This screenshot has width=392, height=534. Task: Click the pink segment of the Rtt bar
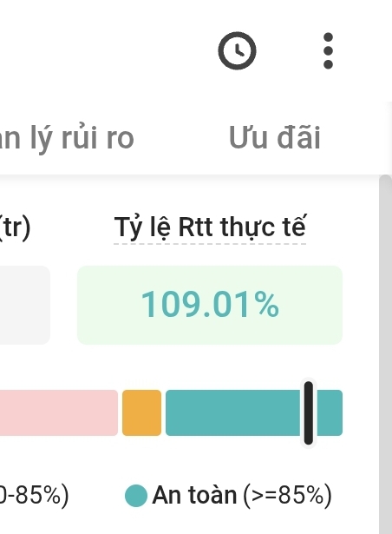click(x=59, y=412)
